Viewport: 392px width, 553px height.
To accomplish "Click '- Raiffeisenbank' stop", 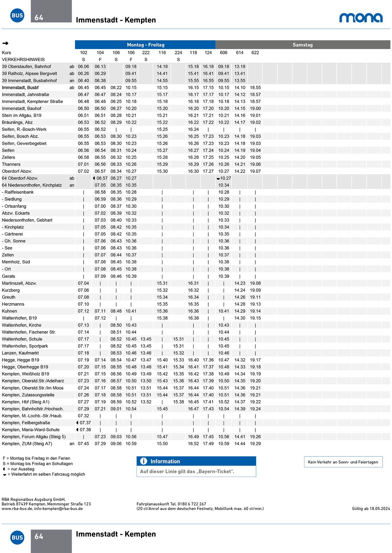I will click(18, 192).
